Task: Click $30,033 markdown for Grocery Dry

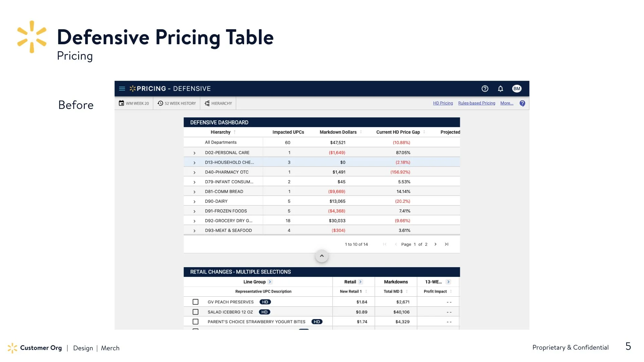Action: coord(337,221)
